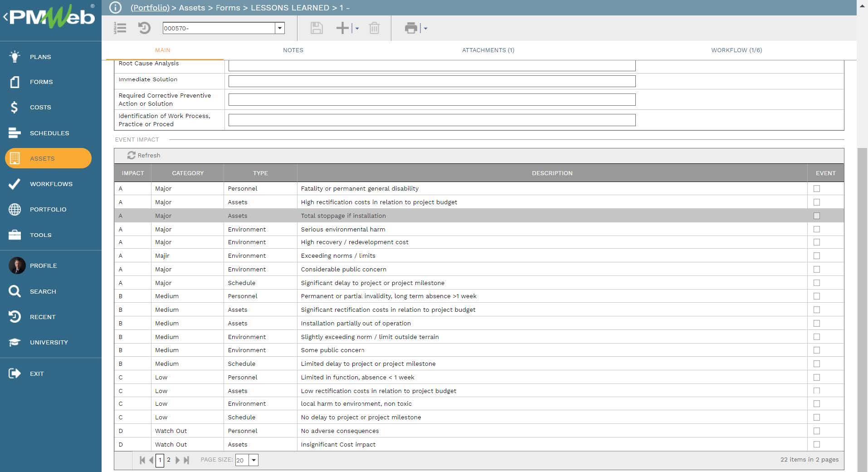
Task: Click the Profile avatar picture
Action: [17, 265]
